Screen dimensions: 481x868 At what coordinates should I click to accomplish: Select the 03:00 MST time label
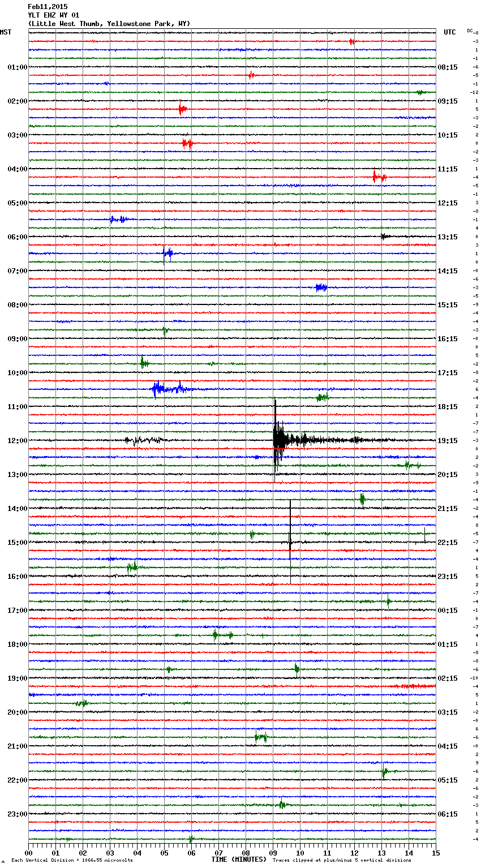pyautogui.click(x=18, y=135)
